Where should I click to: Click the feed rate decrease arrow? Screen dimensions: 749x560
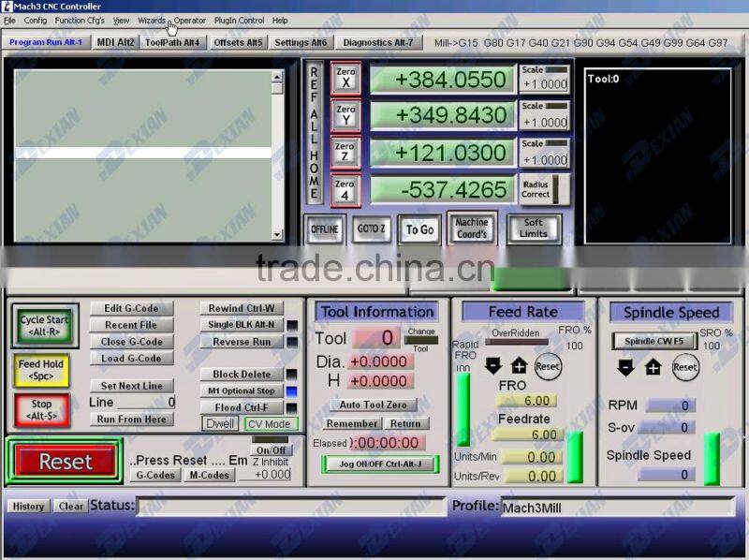[x=494, y=366]
